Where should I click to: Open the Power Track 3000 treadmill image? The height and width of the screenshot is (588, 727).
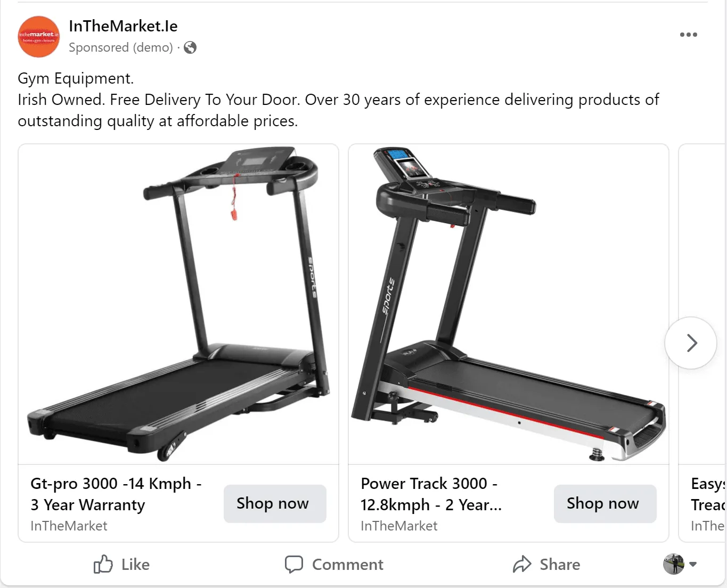509,304
